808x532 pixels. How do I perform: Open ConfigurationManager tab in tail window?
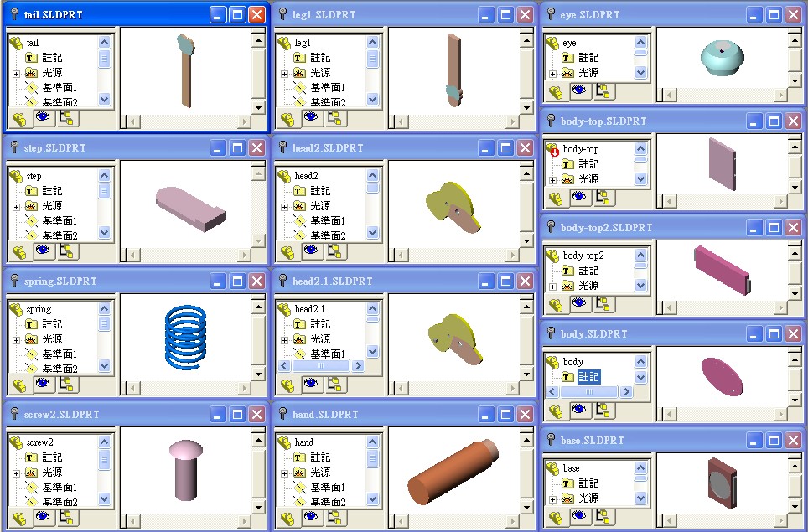(66, 118)
